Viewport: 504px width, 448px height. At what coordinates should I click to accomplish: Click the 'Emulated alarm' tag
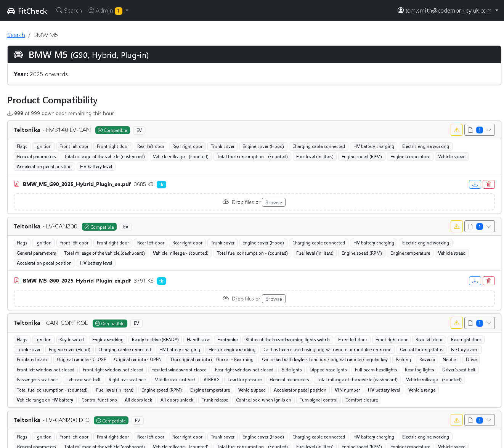click(33, 360)
